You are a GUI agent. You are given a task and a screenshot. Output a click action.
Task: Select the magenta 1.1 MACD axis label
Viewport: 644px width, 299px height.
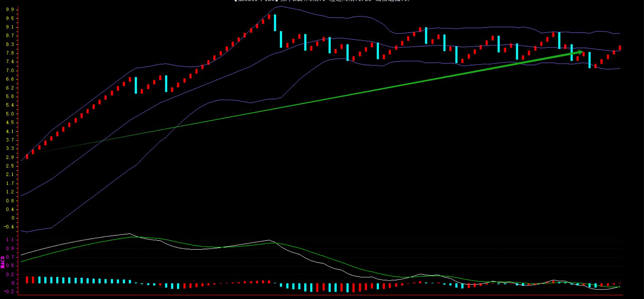point(10,240)
